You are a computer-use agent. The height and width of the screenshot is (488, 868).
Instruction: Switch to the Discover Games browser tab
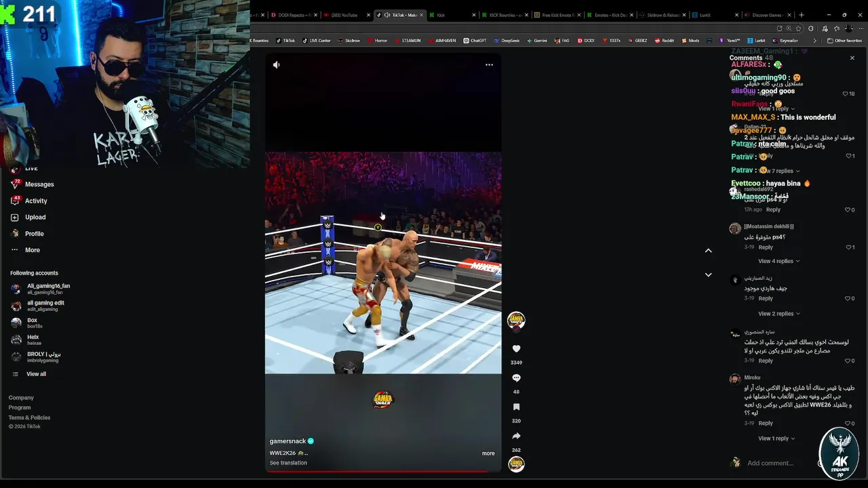[x=767, y=15]
